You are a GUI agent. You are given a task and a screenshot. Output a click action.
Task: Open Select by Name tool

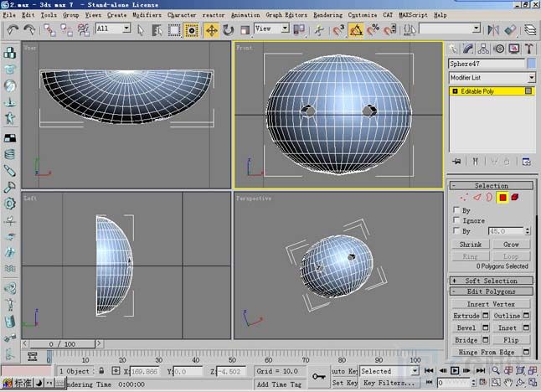point(157,30)
